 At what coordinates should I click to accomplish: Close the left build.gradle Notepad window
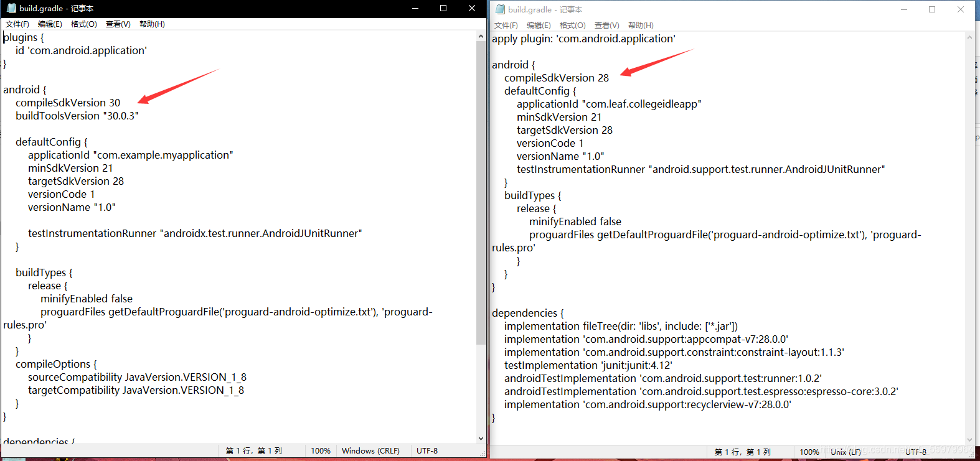coord(472,8)
